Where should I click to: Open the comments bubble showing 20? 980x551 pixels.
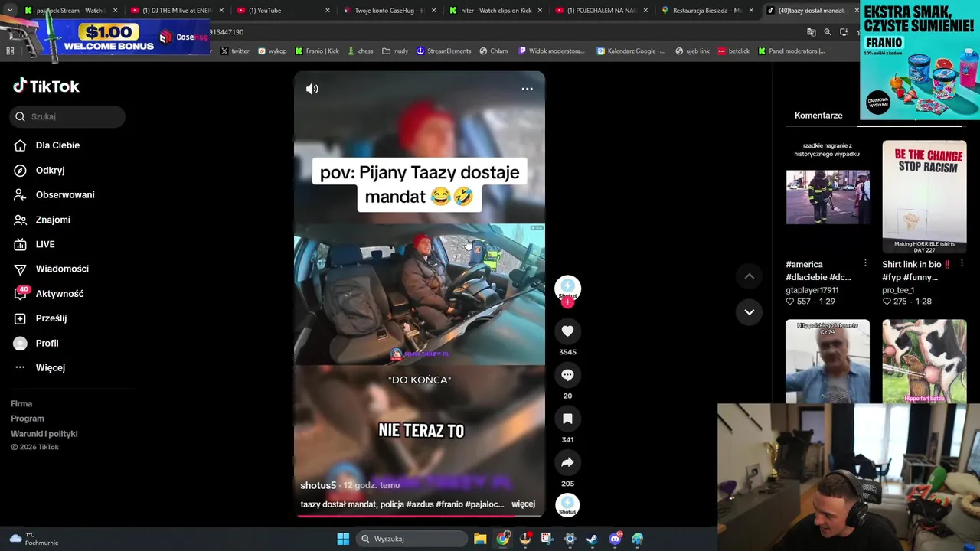point(567,375)
